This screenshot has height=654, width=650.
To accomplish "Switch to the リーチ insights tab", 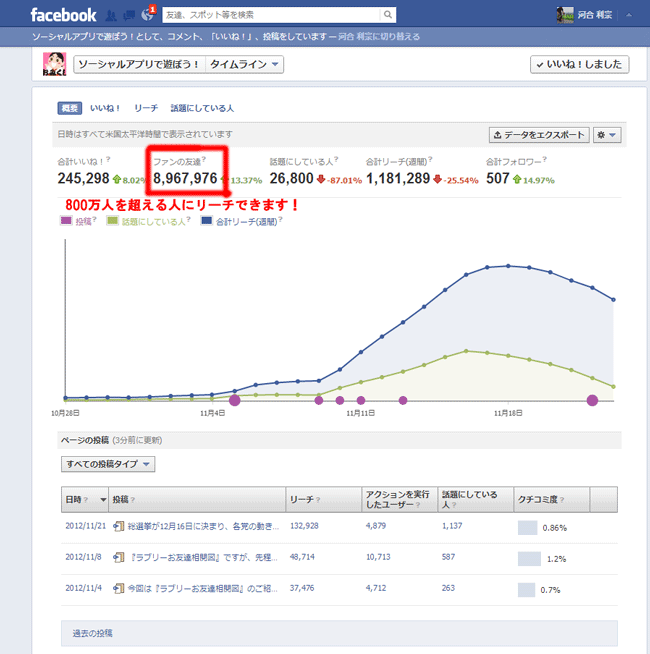I will [x=146, y=108].
